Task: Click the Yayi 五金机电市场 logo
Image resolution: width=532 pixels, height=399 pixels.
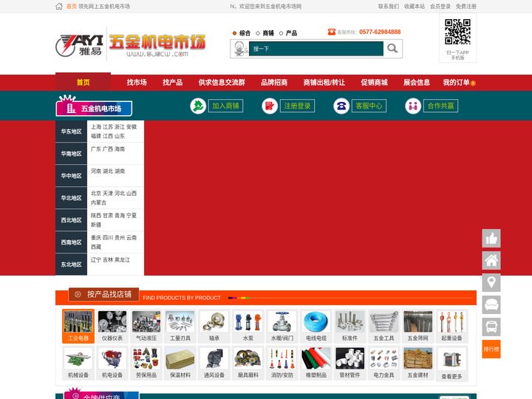Action: (x=131, y=44)
